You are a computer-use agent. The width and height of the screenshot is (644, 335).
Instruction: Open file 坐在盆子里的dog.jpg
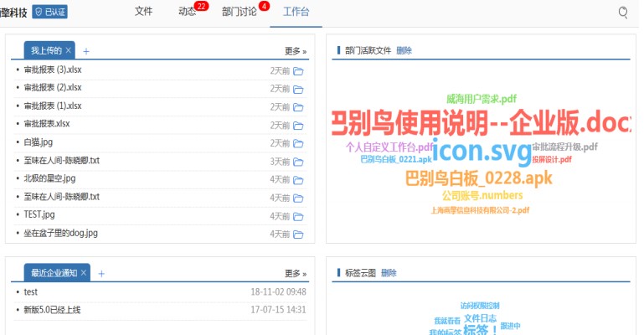(61, 233)
